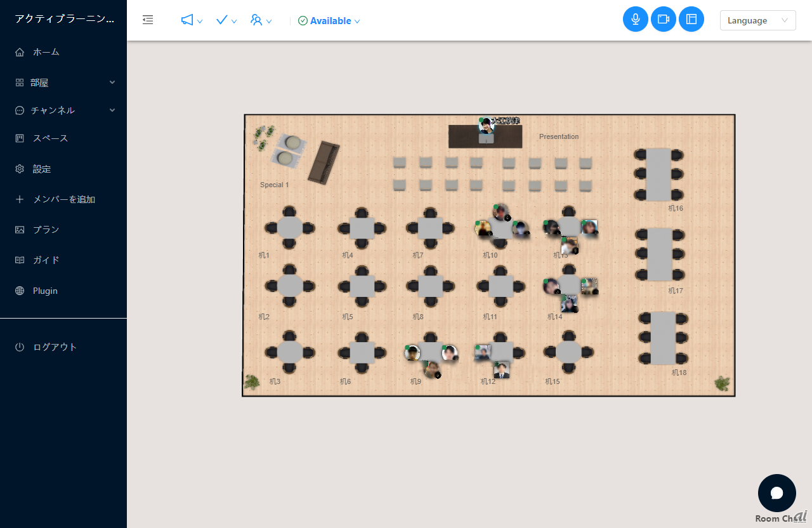Image resolution: width=812 pixels, height=528 pixels.
Task: Select the avatar seated left of table 机12
Action: 483,353
